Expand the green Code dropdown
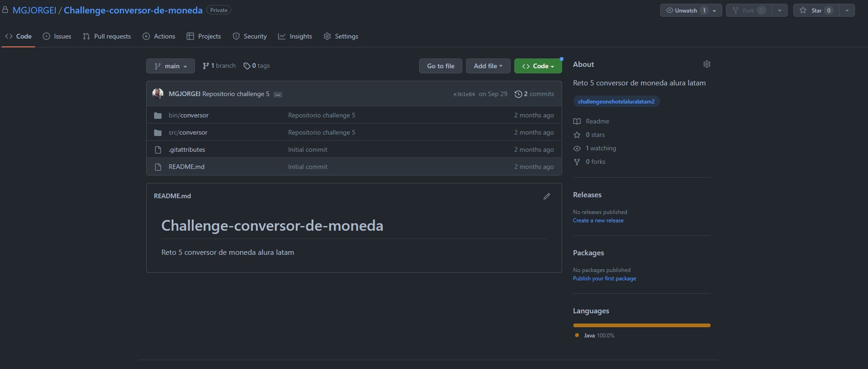 click(x=538, y=66)
